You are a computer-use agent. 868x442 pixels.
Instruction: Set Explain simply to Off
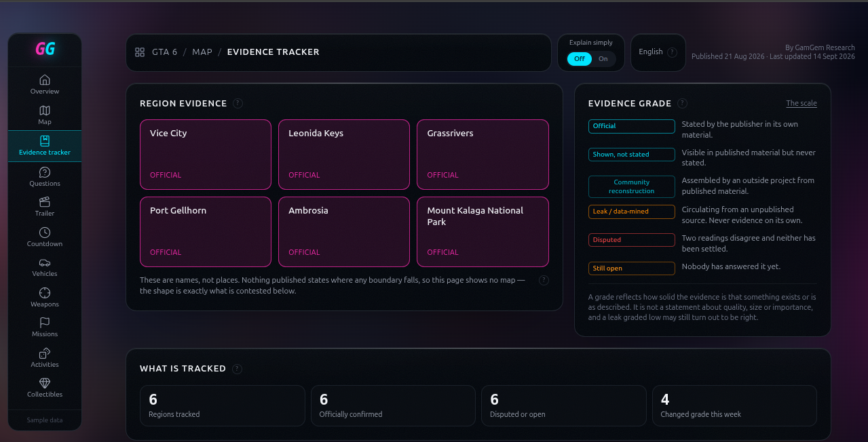point(580,59)
